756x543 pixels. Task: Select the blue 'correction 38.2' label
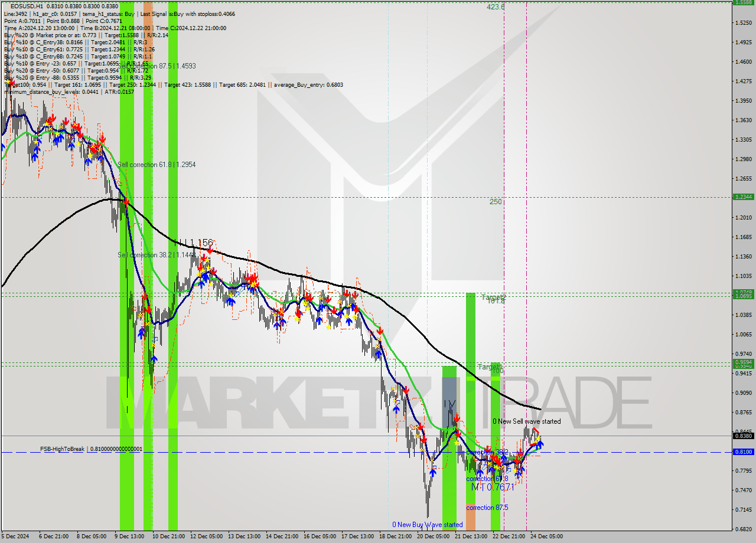click(x=487, y=452)
